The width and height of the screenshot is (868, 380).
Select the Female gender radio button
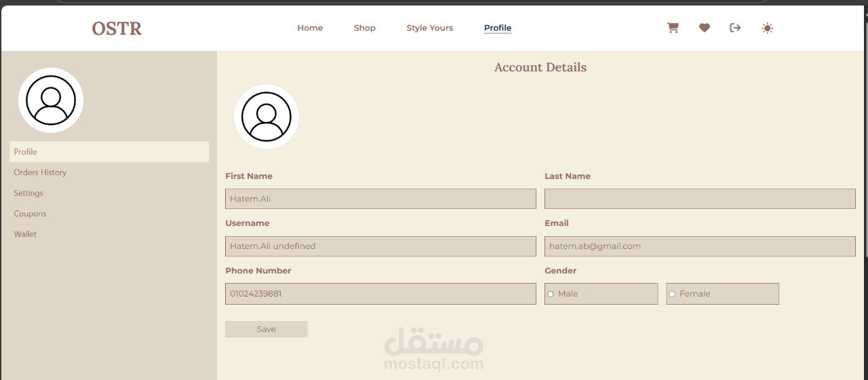(x=672, y=294)
